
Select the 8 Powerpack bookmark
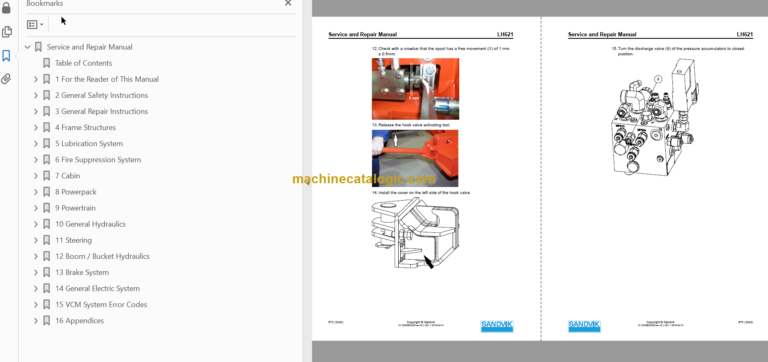click(75, 192)
